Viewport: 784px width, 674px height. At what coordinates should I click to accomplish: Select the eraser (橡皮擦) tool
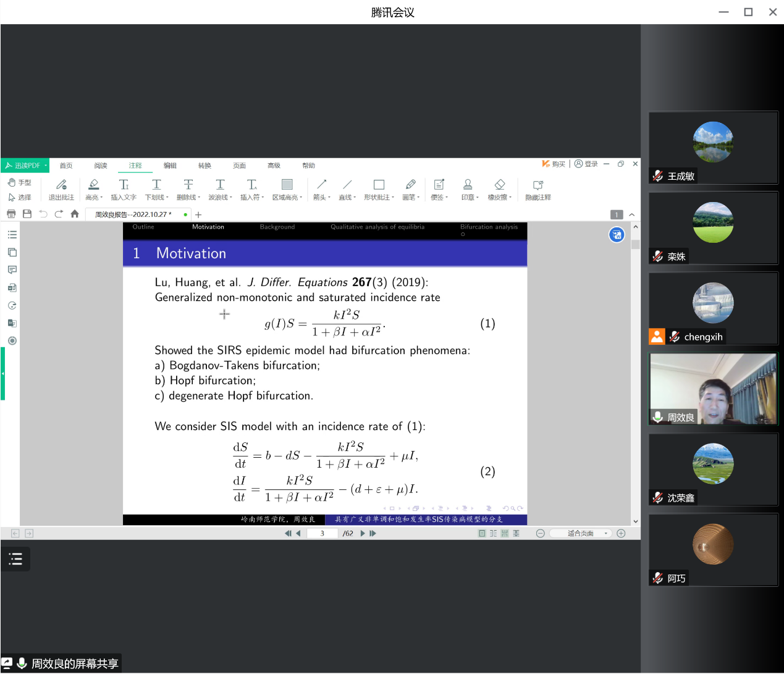[500, 185]
